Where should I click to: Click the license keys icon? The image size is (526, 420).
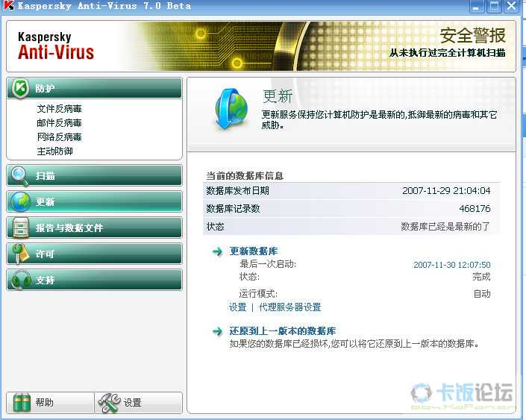(20, 254)
